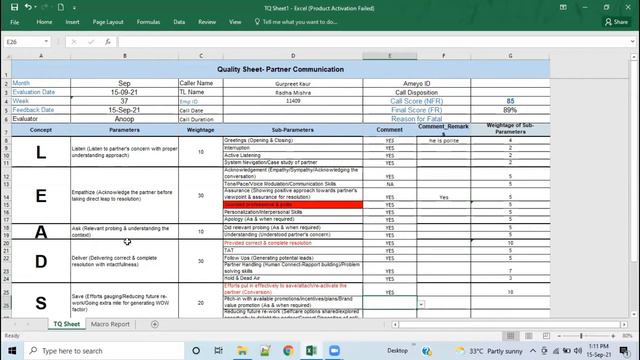This screenshot has height=360, width=640.
Task: Open Excel taskbar icon
Action: coord(311,351)
